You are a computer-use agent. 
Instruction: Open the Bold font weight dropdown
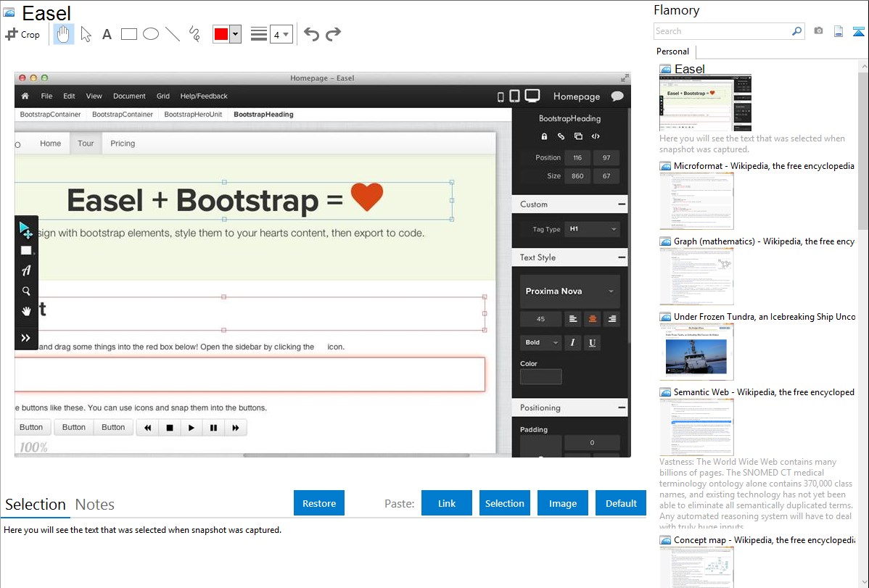540,342
